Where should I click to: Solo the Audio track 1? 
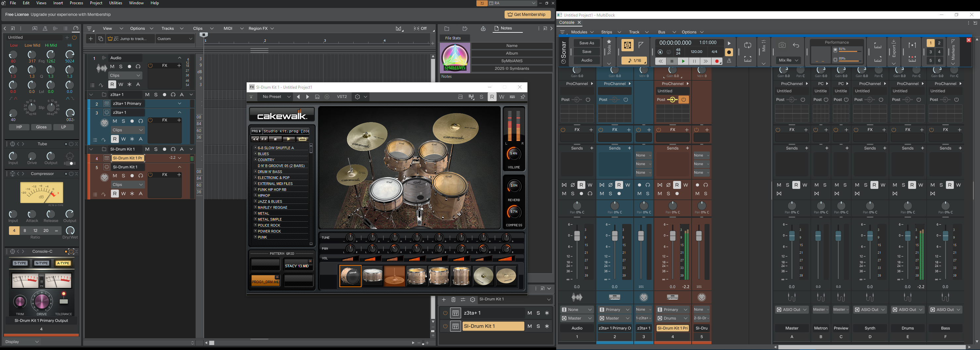coord(121,66)
